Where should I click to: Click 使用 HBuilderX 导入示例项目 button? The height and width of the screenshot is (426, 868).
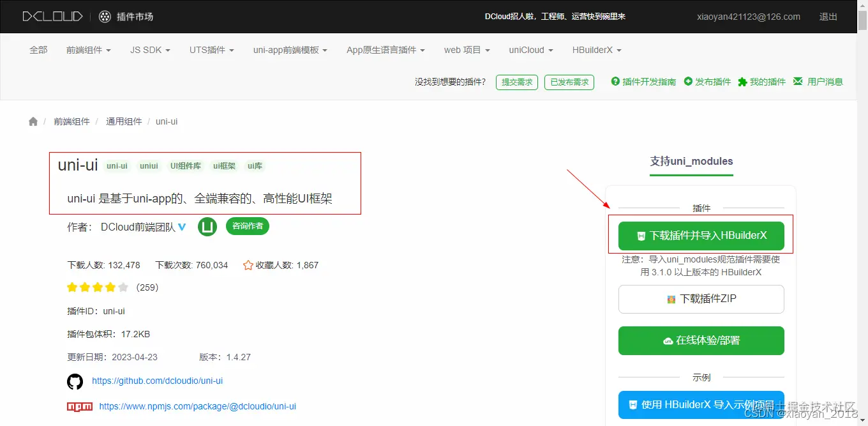(701, 405)
